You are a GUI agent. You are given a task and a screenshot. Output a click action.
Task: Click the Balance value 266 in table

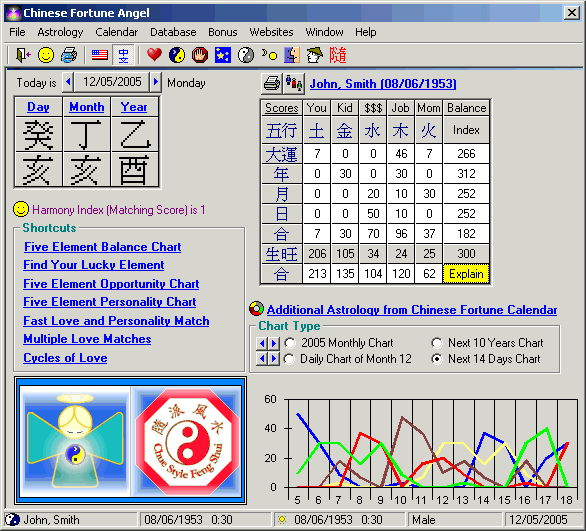[466, 154]
